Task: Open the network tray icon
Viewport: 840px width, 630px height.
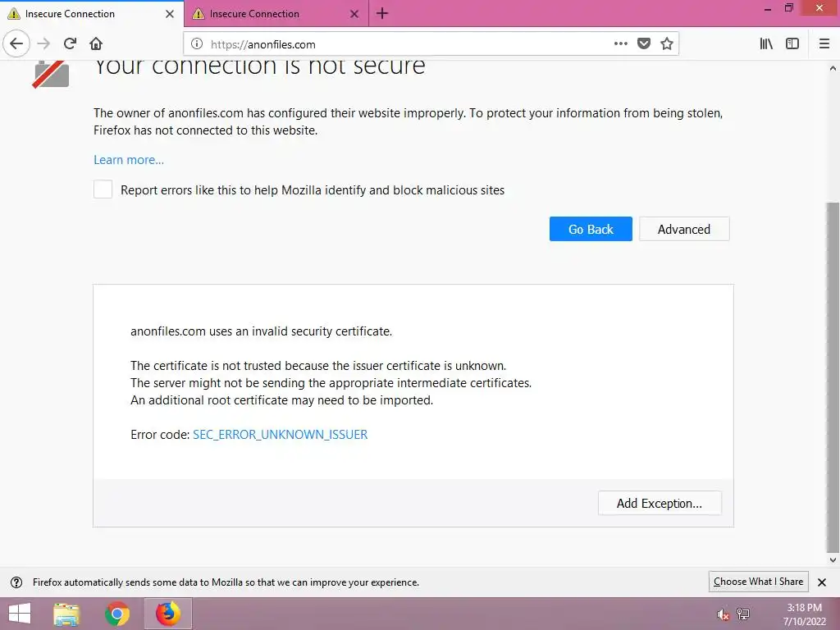Action: click(x=743, y=614)
